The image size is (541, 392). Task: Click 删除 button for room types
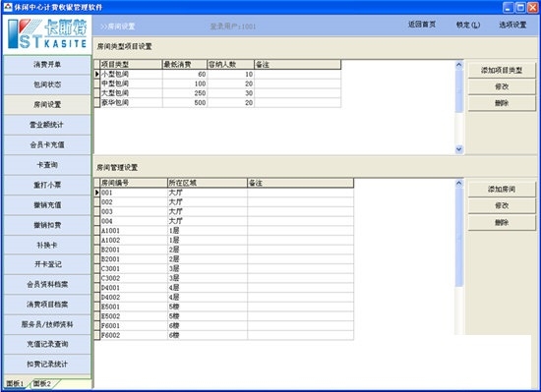coord(502,103)
